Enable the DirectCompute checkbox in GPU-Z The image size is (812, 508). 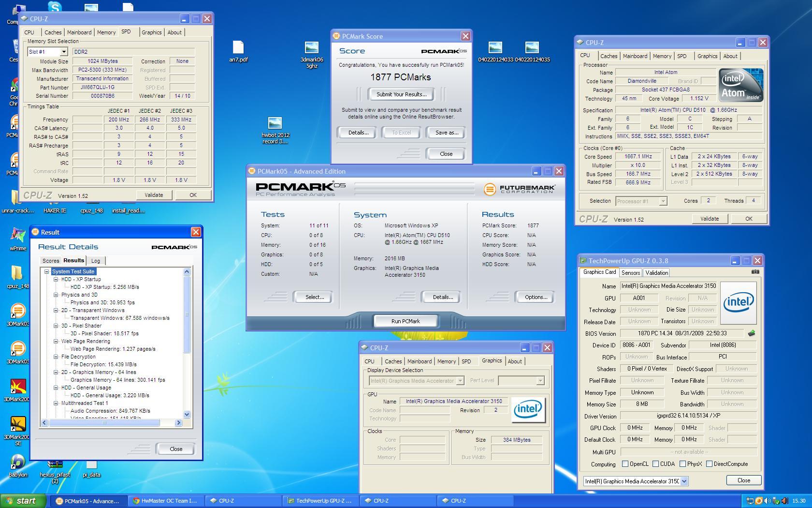(x=709, y=463)
